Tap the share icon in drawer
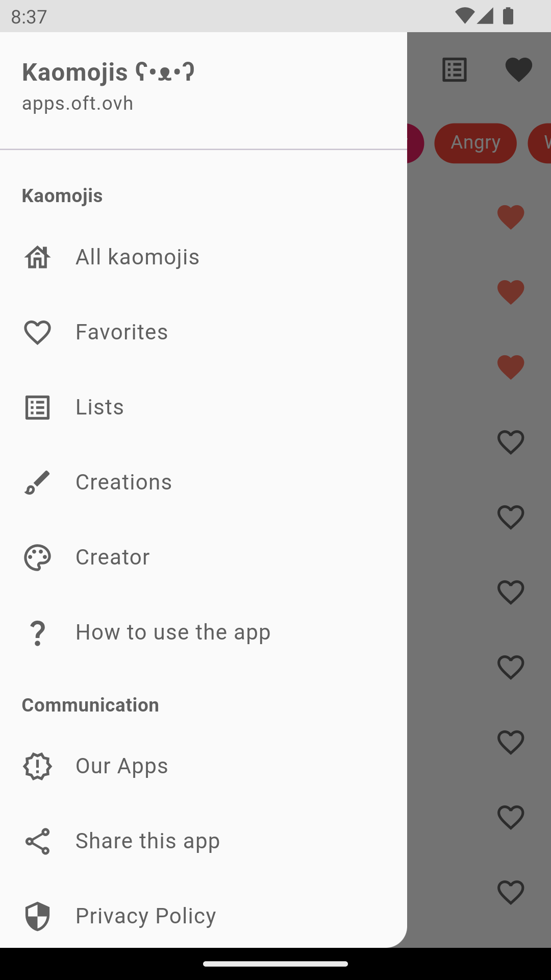The height and width of the screenshot is (980, 551). pyautogui.click(x=37, y=841)
